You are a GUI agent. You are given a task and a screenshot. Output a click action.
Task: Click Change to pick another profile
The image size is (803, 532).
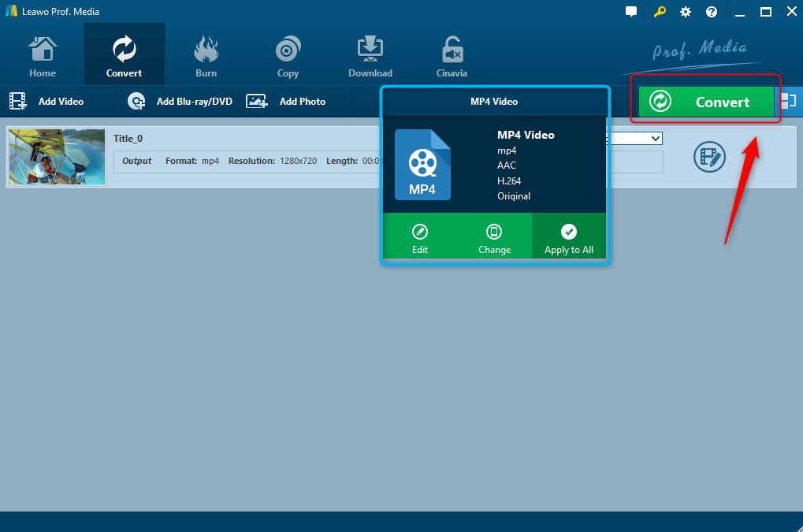(494, 238)
